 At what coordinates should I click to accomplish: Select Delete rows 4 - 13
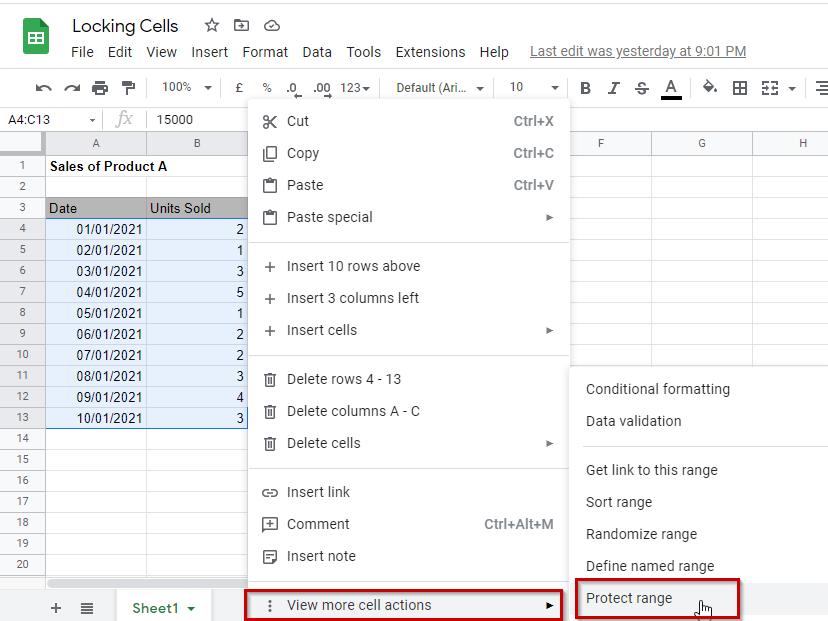pyautogui.click(x=409, y=379)
